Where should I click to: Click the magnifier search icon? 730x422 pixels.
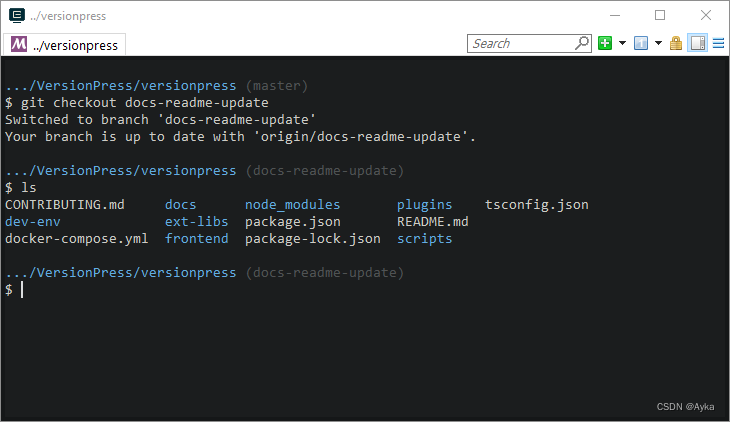pyautogui.click(x=582, y=43)
